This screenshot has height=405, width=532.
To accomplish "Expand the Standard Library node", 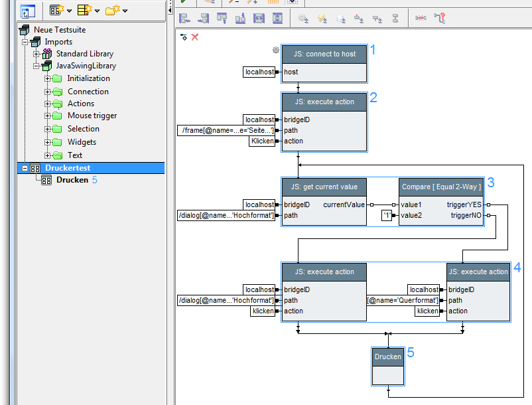I will point(37,54).
